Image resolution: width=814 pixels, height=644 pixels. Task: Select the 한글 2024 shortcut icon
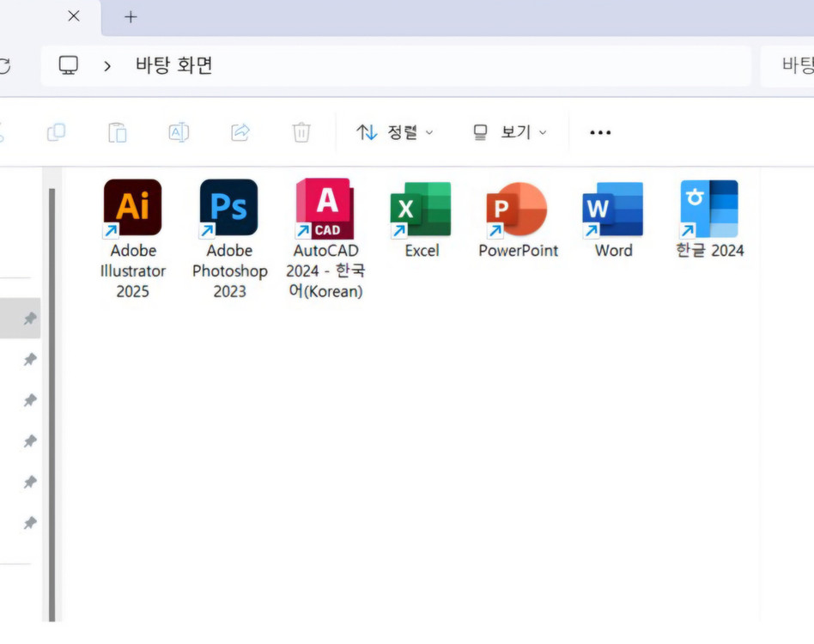(709, 209)
